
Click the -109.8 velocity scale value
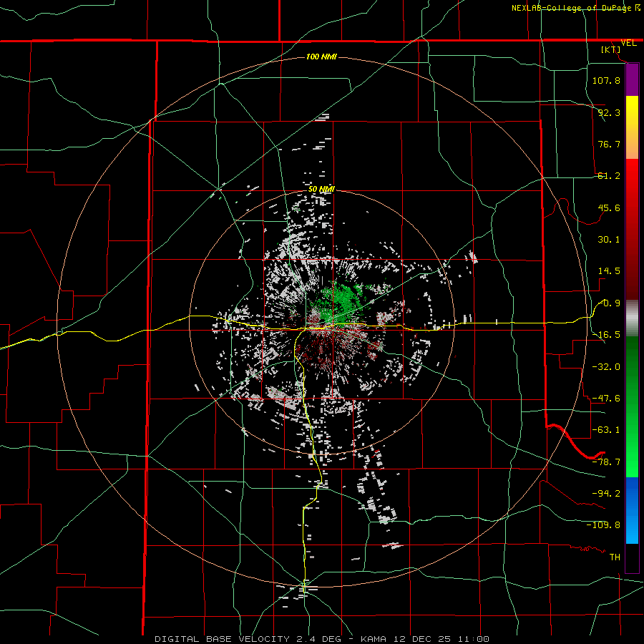coord(603,525)
